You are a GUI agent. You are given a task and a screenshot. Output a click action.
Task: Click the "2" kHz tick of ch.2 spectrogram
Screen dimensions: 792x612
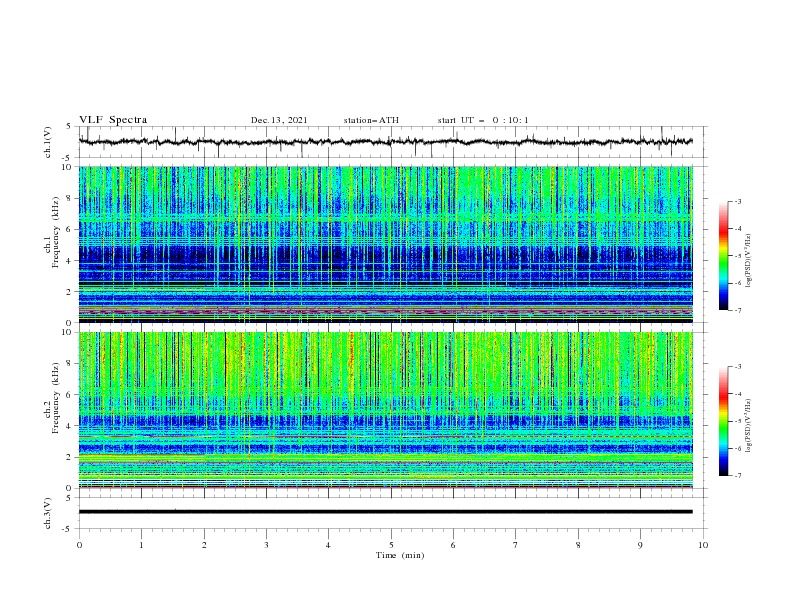pyautogui.click(x=69, y=457)
